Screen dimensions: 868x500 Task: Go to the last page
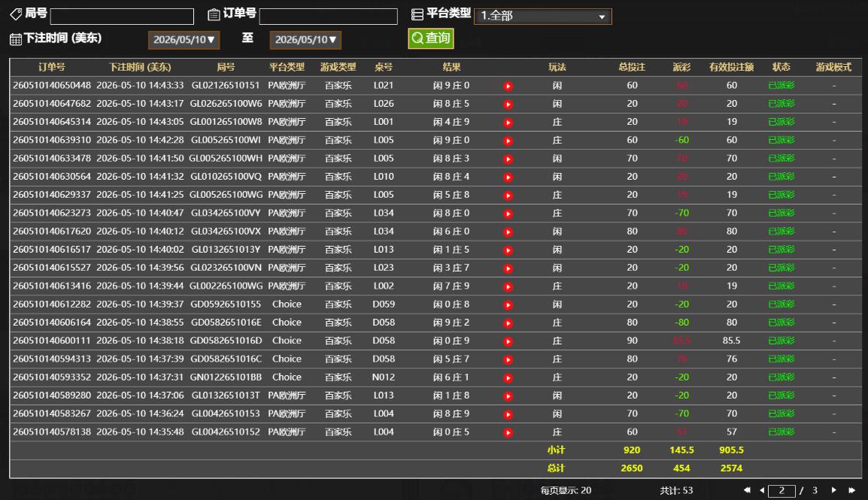pos(852,490)
